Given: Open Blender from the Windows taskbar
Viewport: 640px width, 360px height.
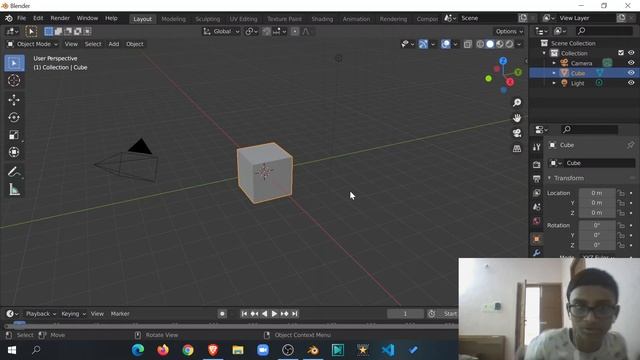Looking at the screenshot, I should [313, 350].
